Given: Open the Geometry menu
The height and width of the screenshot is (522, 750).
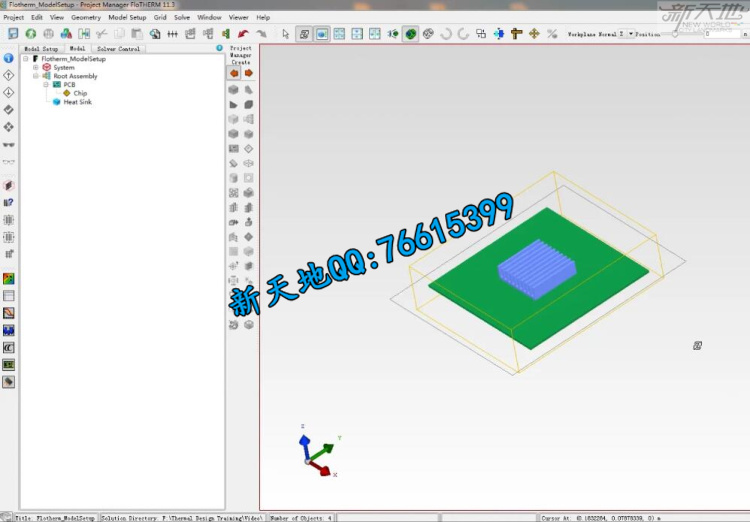Looking at the screenshot, I should pos(86,17).
